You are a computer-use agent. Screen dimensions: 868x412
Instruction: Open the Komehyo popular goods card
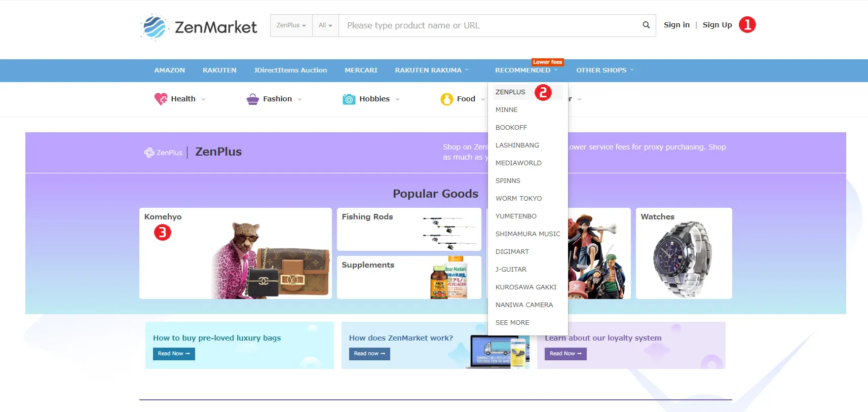(x=236, y=253)
